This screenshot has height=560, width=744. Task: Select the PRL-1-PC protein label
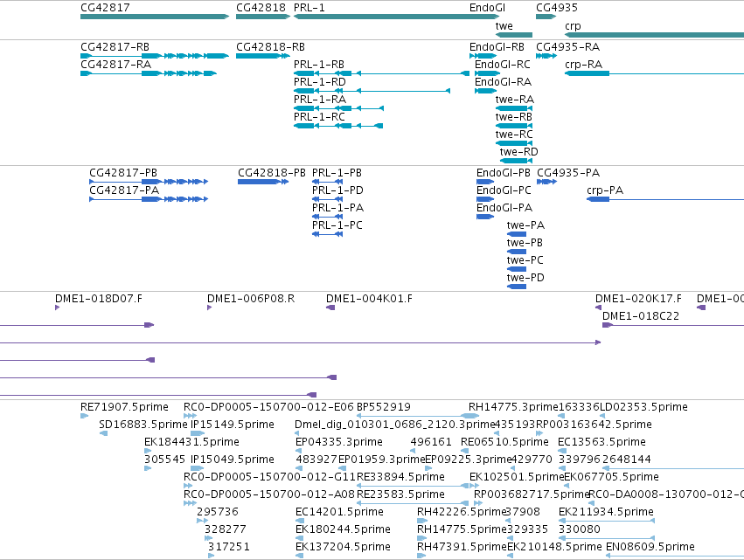(337, 225)
